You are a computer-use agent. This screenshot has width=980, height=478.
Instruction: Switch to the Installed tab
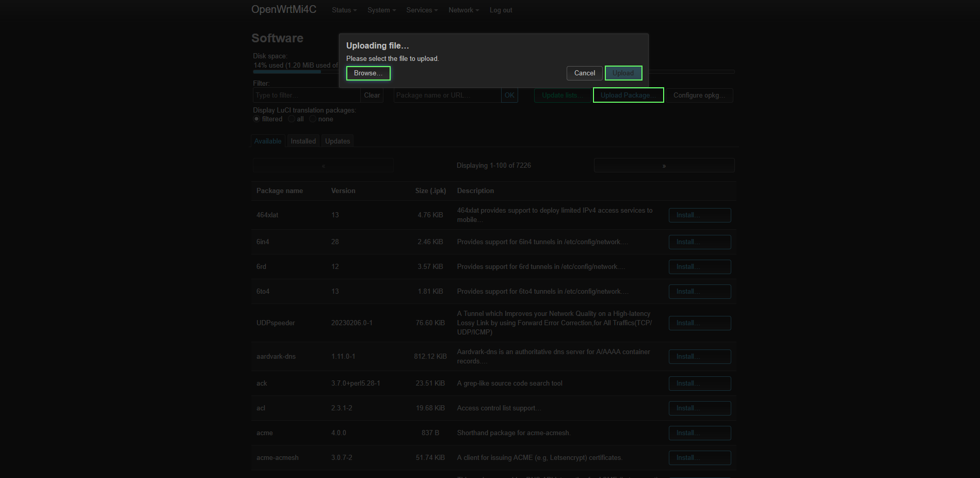coord(303,141)
